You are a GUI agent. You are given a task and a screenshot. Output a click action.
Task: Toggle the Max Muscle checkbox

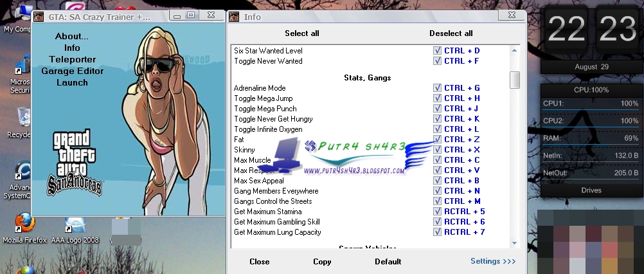437,160
